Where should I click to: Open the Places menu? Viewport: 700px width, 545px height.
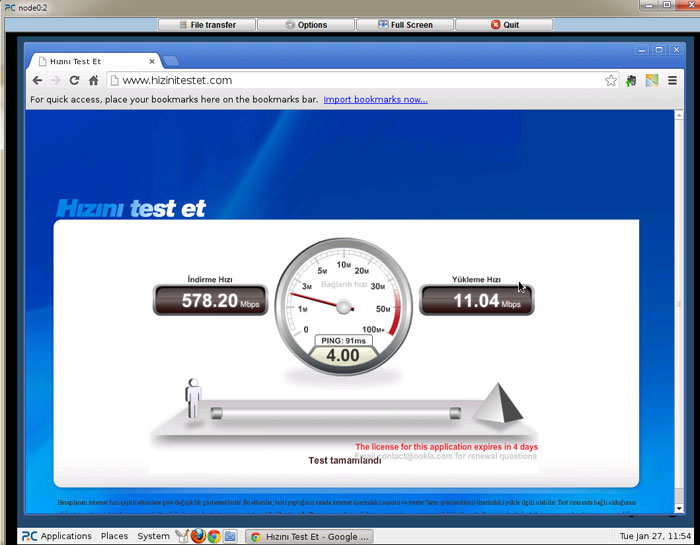114,536
